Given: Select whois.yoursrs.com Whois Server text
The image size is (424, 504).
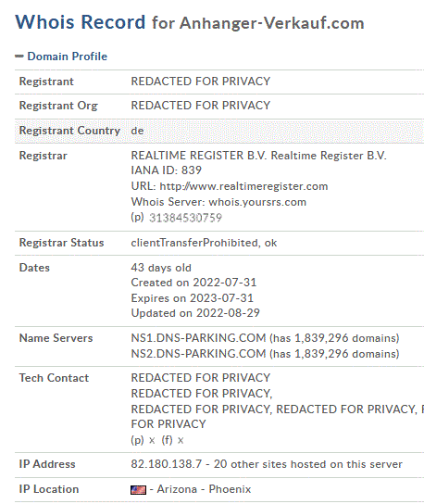Looking at the screenshot, I should (257, 202).
